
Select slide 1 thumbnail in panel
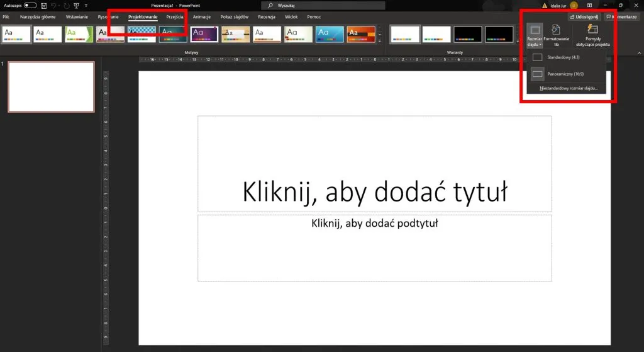point(51,86)
